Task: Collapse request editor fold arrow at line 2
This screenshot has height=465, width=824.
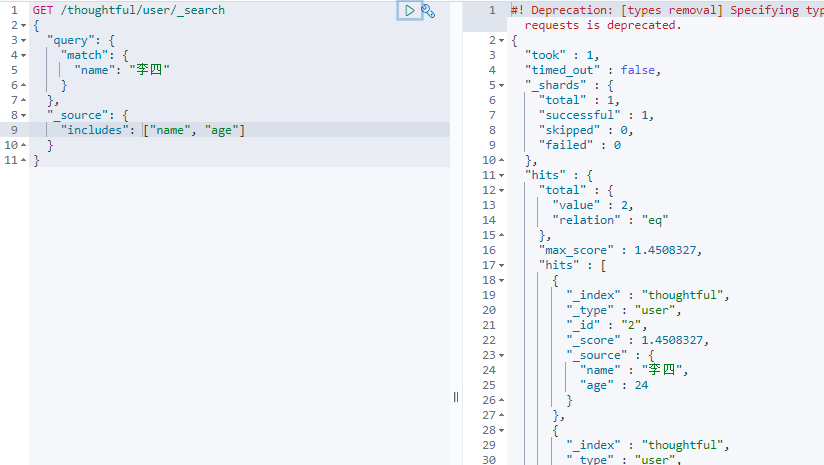Action: coord(24,26)
